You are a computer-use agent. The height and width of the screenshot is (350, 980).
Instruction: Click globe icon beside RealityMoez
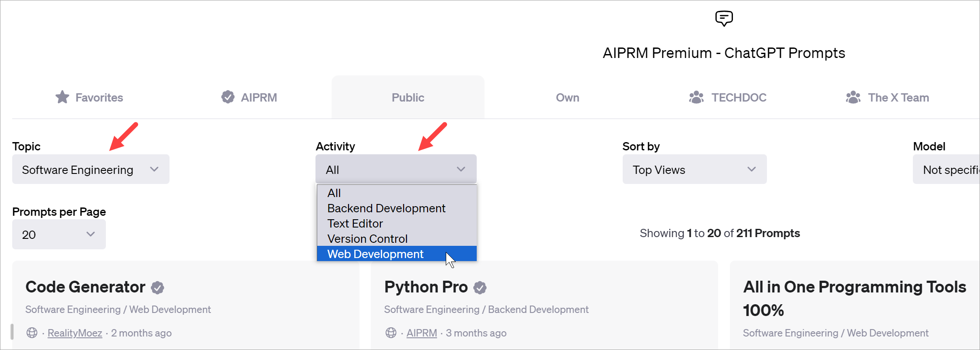(32, 333)
